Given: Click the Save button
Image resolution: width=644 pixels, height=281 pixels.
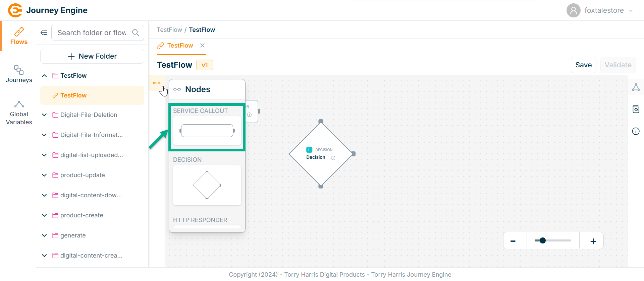Looking at the screenshot, I should pyautogui.click(x=583, y=65).
